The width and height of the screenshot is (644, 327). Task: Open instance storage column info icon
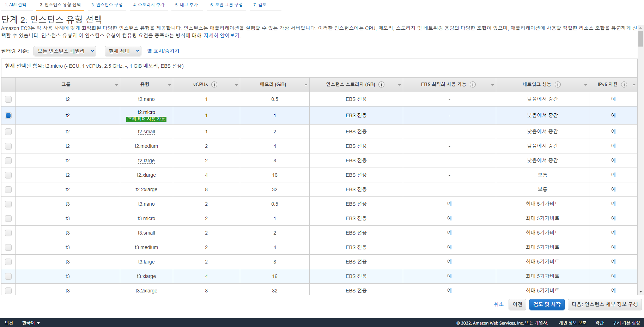[x=382, y=85]
